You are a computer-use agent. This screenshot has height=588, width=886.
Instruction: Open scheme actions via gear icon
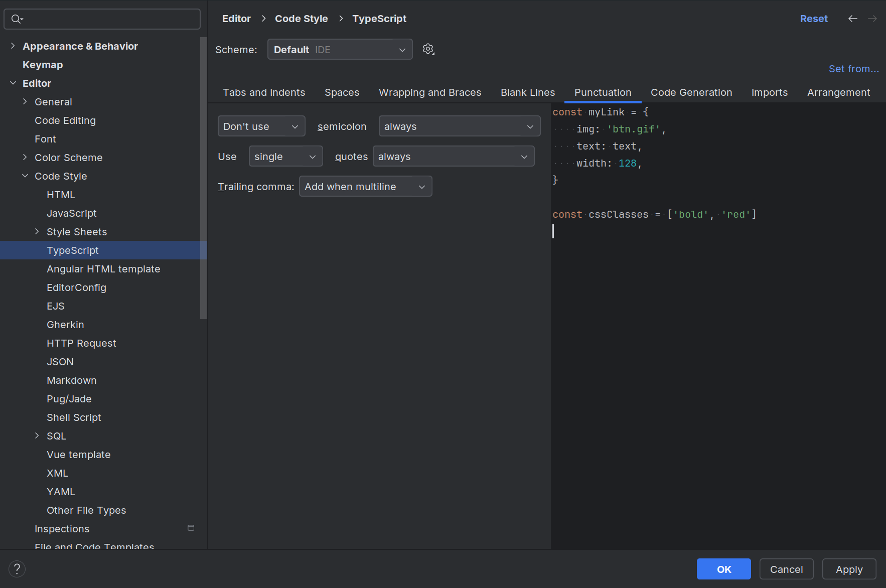coord(428,49)
